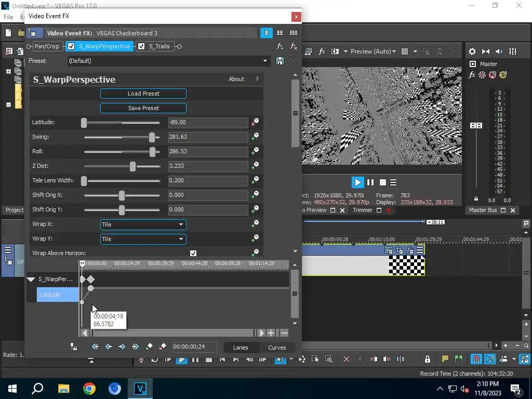Toggle lock on Master fader channels
532x399 pixels.
click(x=476, y=199)
